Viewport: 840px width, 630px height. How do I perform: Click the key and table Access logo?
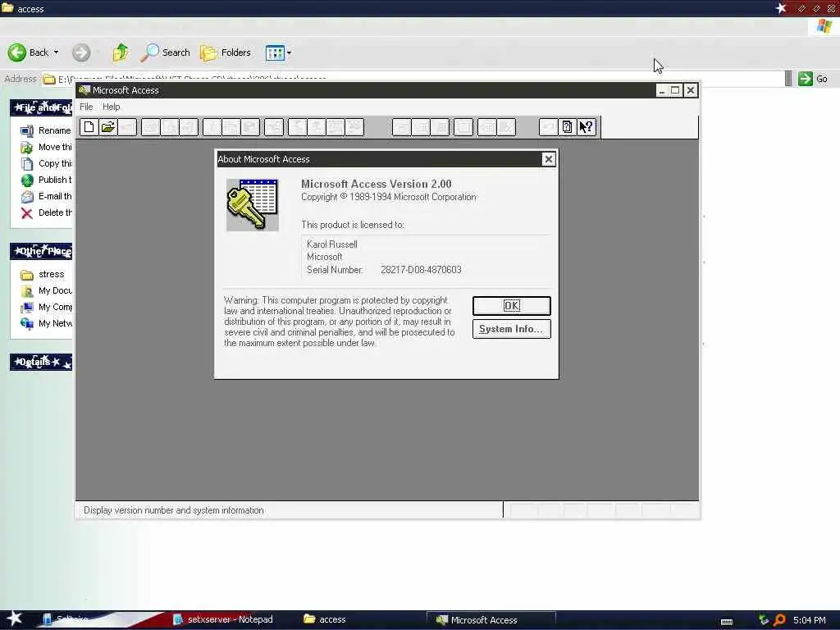[x=253, y=205]
